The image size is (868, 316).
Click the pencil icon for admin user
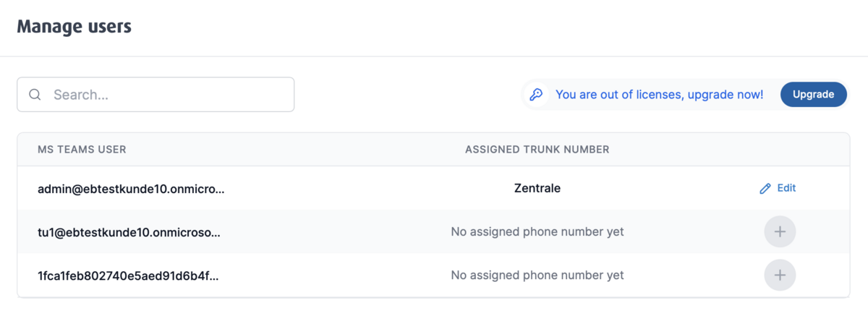[x=765, y=189]
